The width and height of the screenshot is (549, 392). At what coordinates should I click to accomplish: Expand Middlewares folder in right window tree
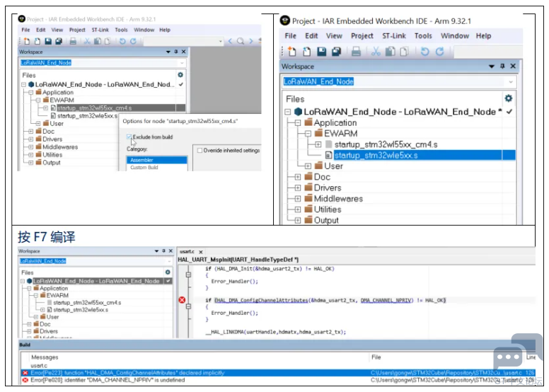point(298,199)
